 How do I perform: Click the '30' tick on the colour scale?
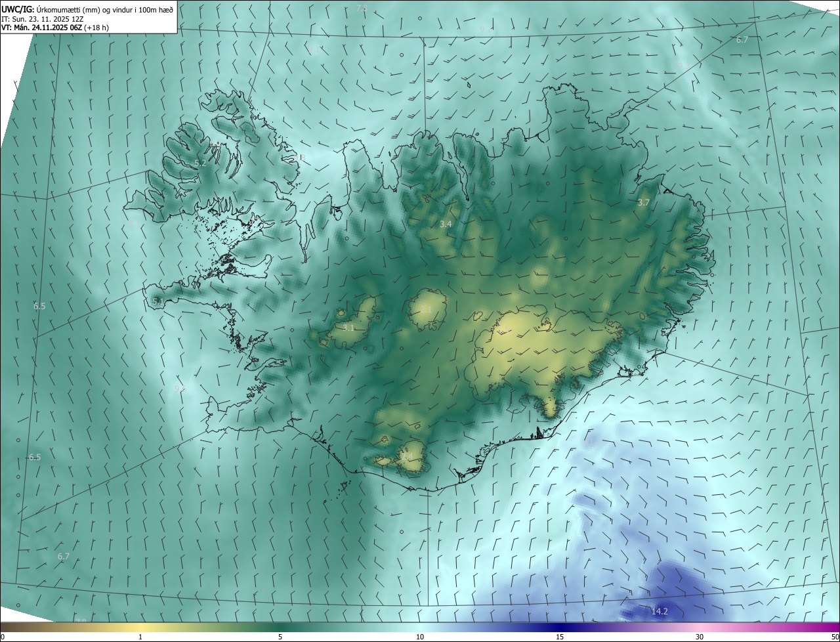coord(700,637)
